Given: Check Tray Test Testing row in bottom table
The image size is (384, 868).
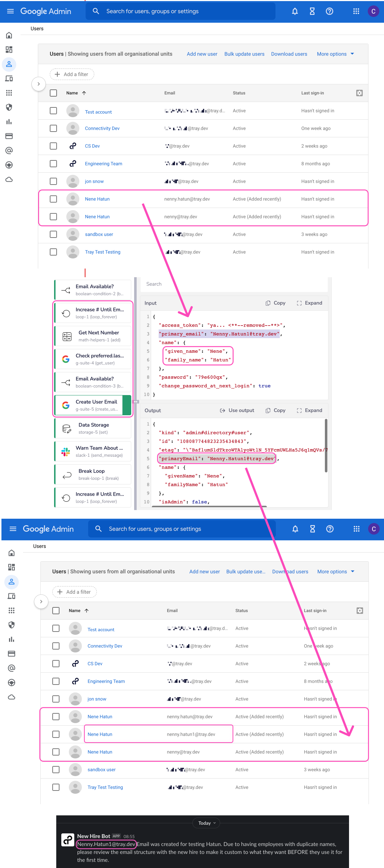Looking at the screenshot, I should point(56,787).
